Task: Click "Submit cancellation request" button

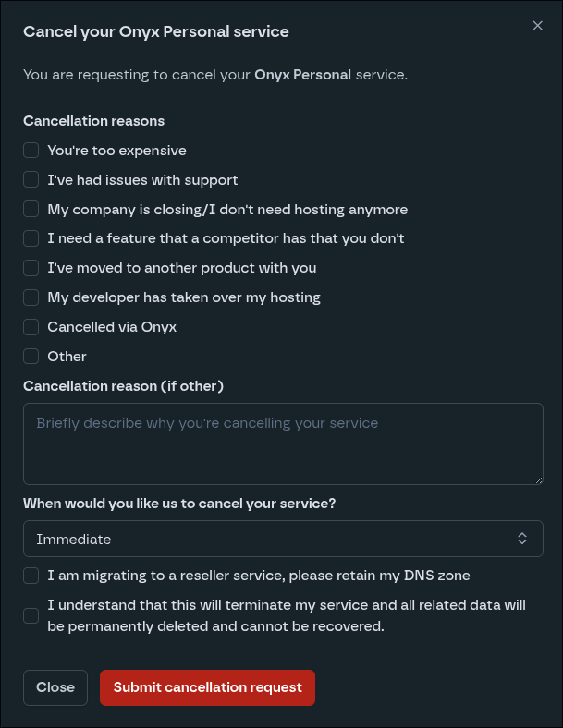Action: [207, 687]
